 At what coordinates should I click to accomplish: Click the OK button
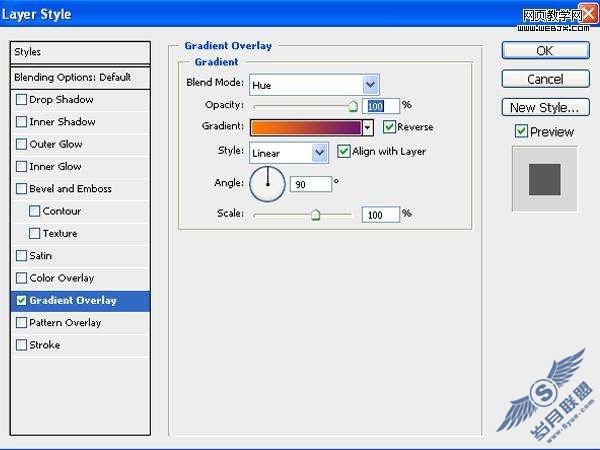tap(545, 51)
